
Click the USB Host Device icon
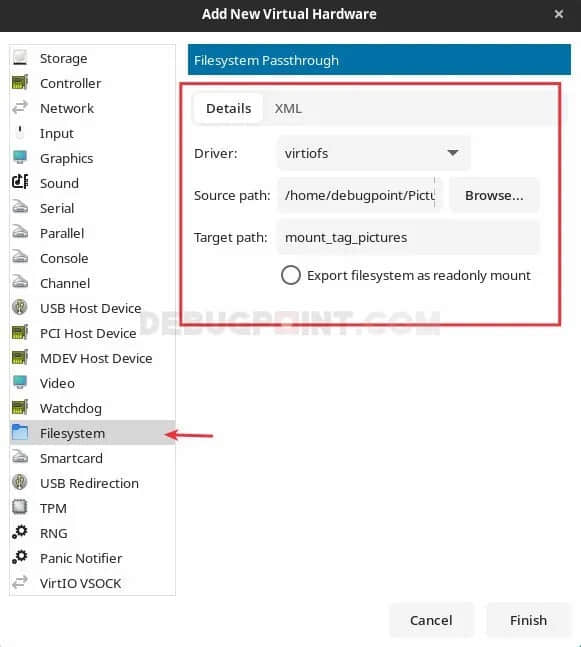click(x=20, y=307)
